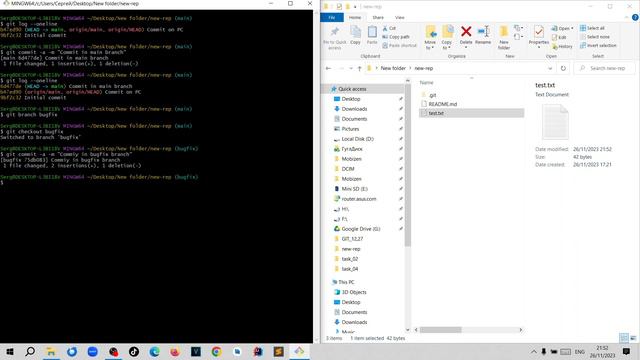Select Quick access in navigation pane

click(x=352, y=89)
